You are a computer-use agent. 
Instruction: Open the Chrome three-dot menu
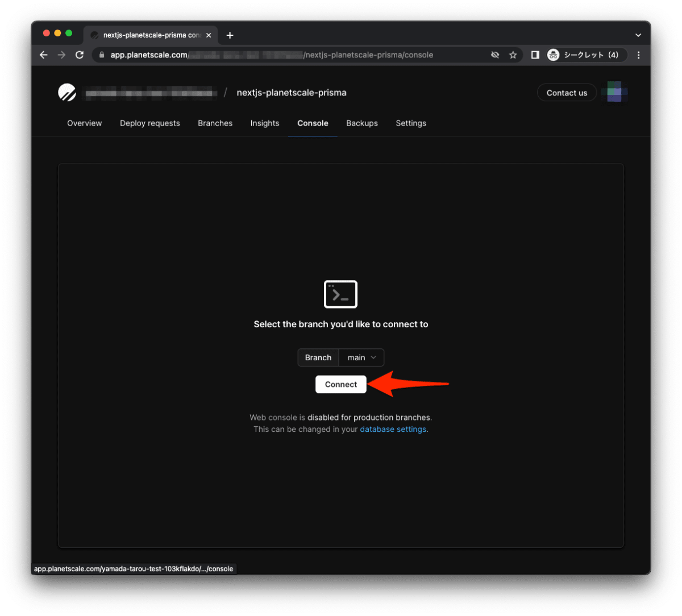[x=638, y=55]
